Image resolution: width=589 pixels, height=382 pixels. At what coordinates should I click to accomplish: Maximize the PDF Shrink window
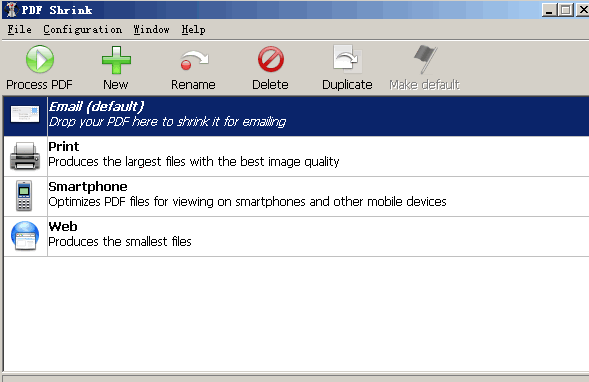[x=566, y=9]
